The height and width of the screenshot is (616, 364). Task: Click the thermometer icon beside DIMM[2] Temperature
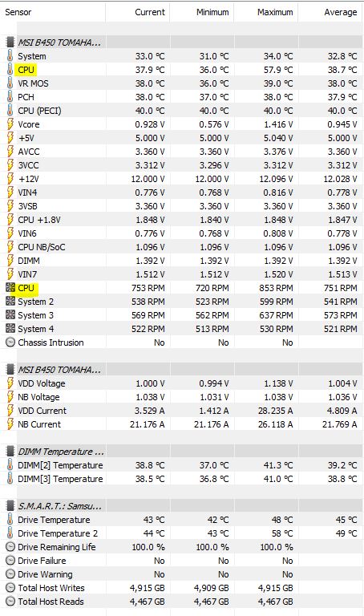10,465
